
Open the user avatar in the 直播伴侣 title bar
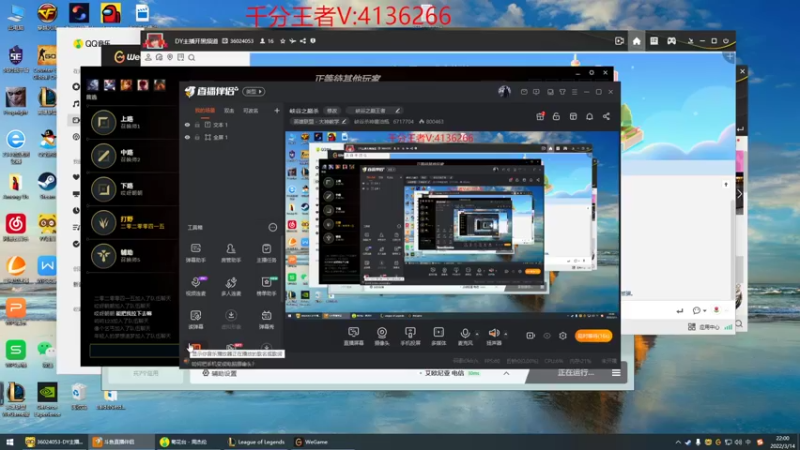[504, 91]
